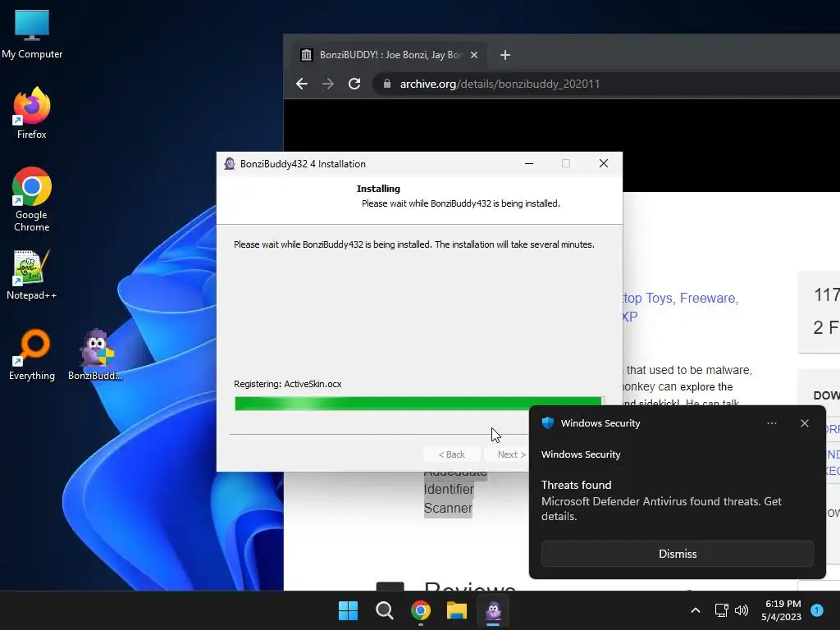Click the Identifier text on webpage

click(x=449, y=489)
